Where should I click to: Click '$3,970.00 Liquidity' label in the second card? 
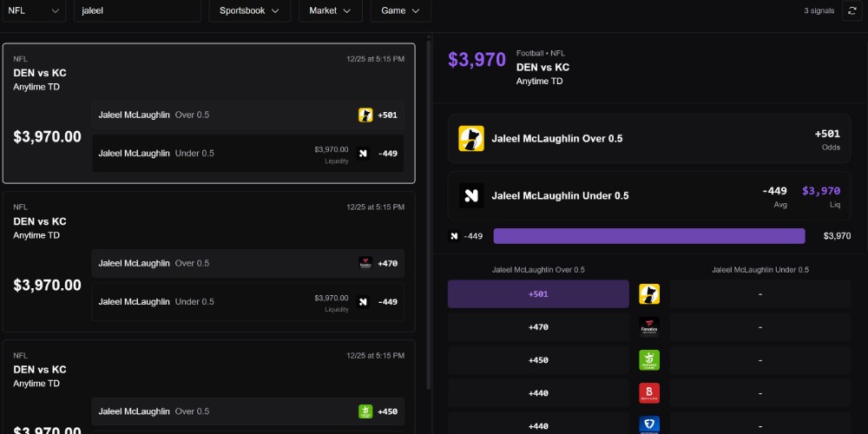tap(332, 303)
